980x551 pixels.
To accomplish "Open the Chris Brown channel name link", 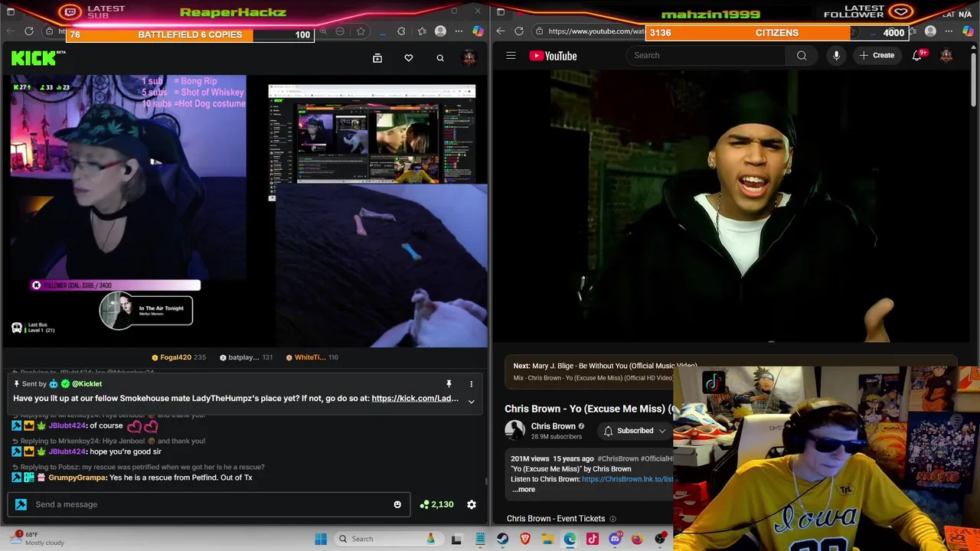I will click(553, 426).
